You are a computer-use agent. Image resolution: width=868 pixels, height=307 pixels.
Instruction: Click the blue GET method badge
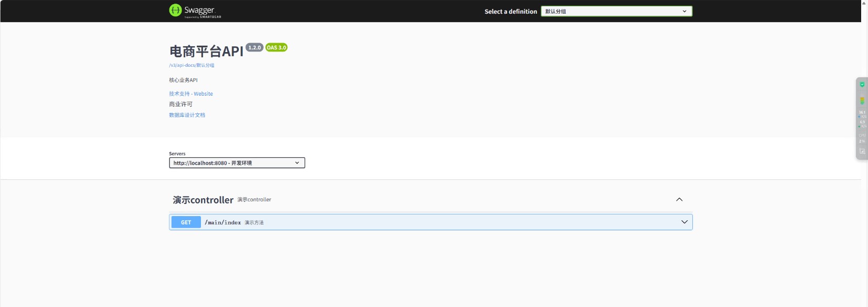point(186,222)
